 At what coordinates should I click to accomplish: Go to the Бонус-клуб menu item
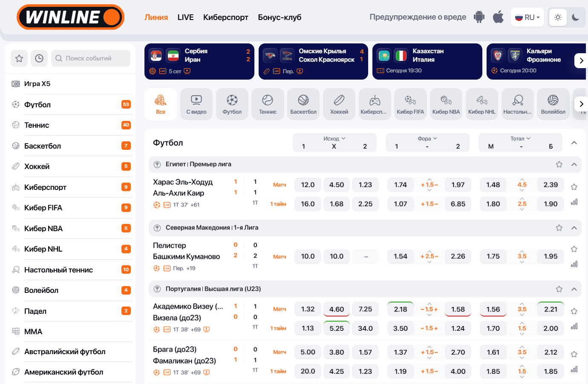point(280,17)
